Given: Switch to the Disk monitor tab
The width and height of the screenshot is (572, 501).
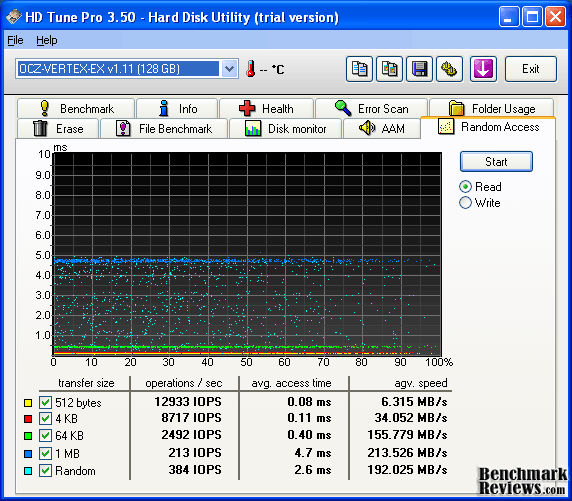Looking at the screenshot, I should 285,128.
